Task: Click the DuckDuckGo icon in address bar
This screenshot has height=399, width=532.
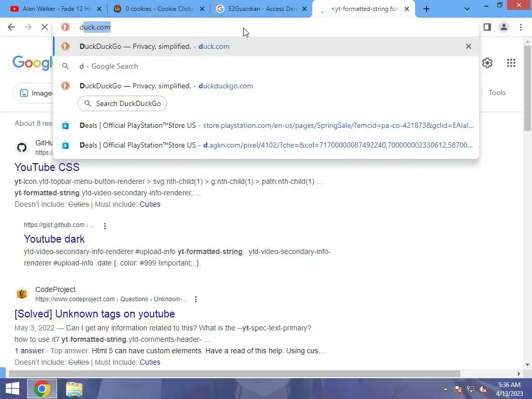Action: (65, 27)
